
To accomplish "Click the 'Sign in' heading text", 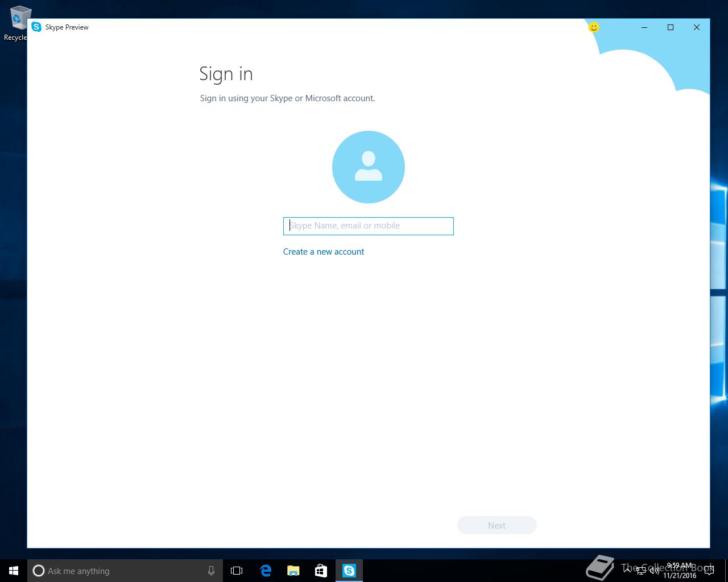I will point(226,74).
